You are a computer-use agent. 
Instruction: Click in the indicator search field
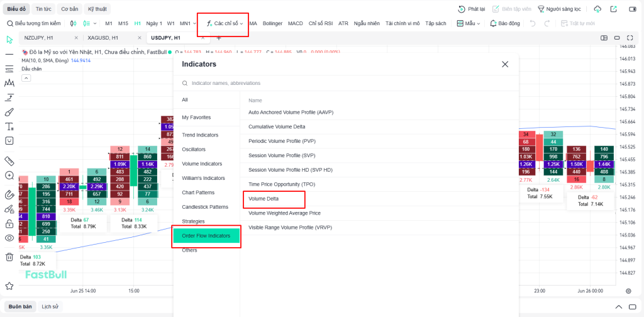point(346,83)
